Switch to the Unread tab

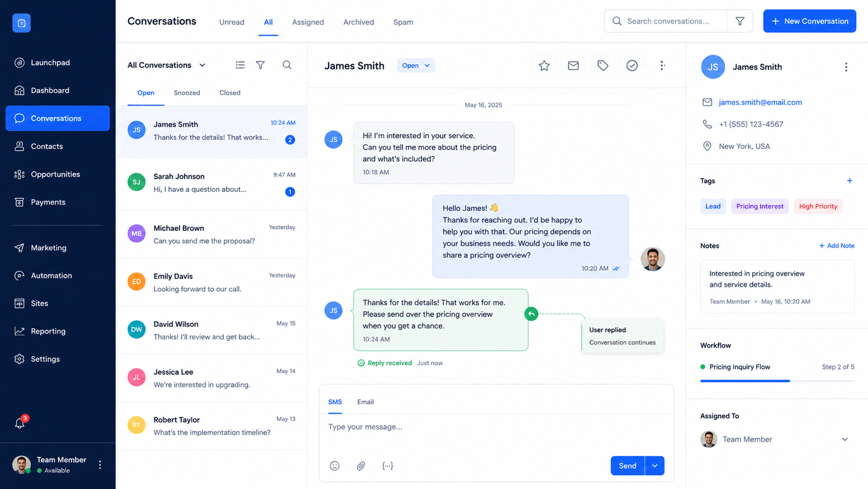[232, 22]
